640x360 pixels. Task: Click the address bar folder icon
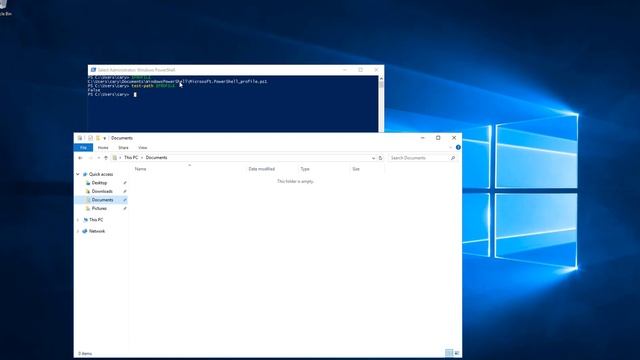tap(115, 158)
